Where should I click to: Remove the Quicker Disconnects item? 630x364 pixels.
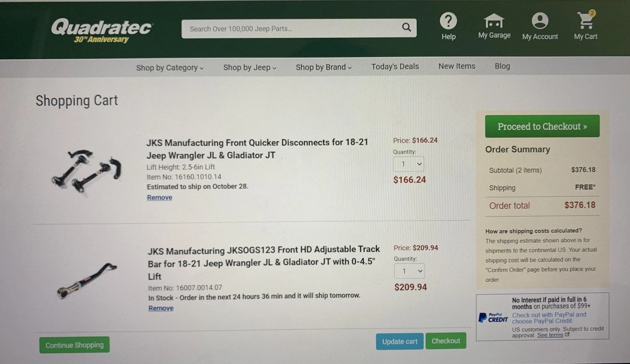coord(159,197)
